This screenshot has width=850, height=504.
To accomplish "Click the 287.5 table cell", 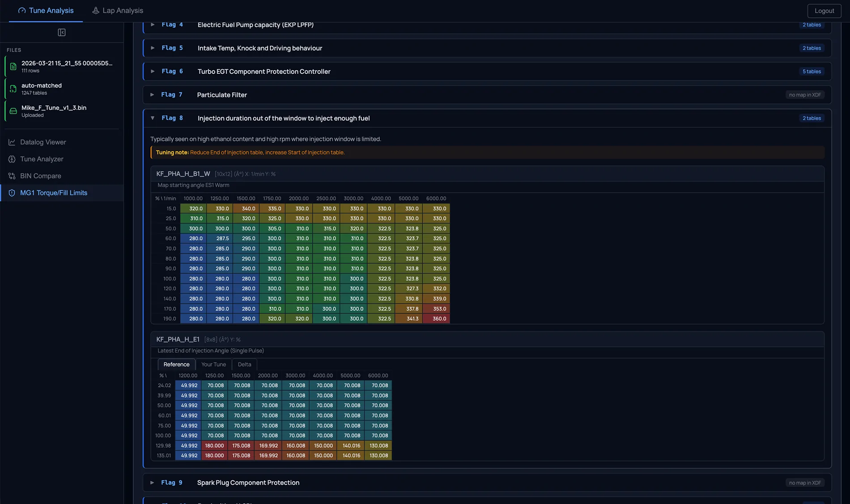I will click(219, 239).
